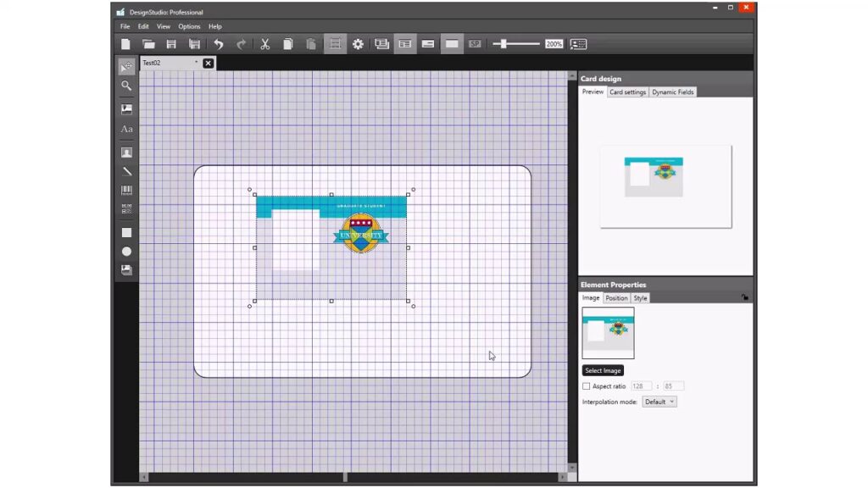The image size is (868, 488).
Task: Switch to the Preview tab
Action: pos(593,91)
